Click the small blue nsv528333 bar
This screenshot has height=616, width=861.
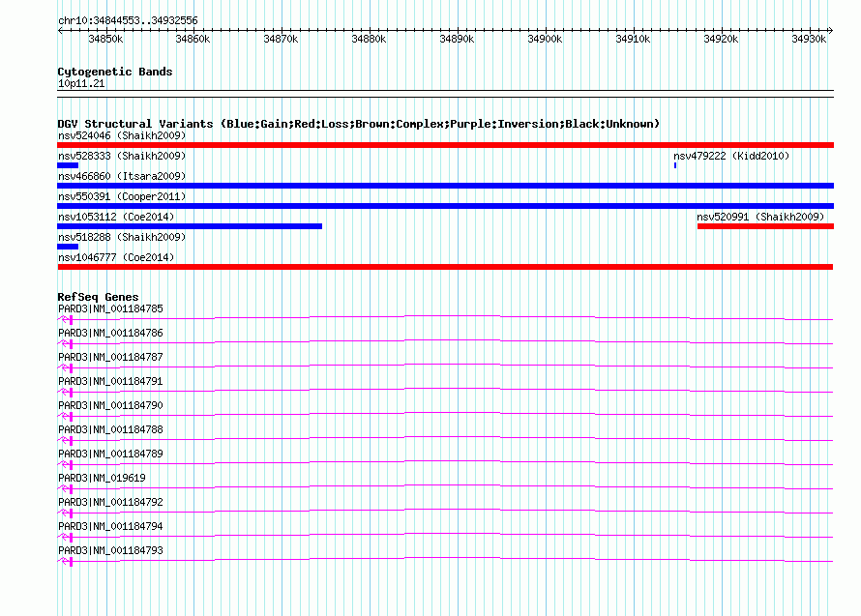point(68,165)
